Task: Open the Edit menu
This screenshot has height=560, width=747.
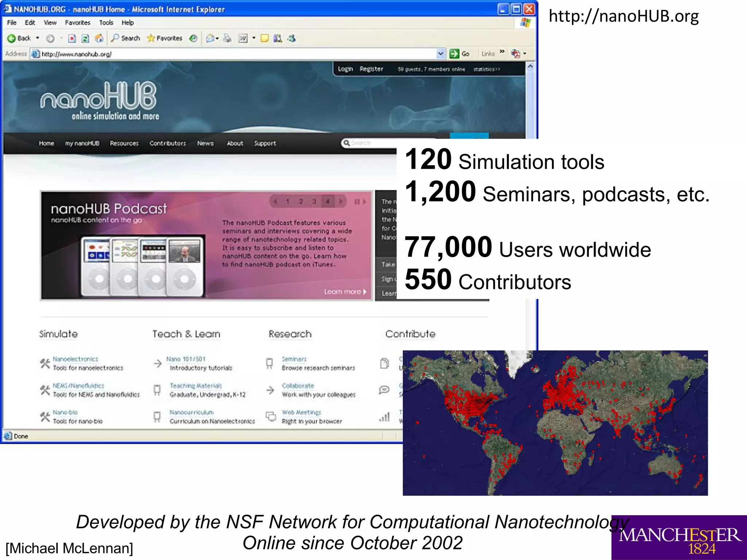Action: click(x=30, y=23)
